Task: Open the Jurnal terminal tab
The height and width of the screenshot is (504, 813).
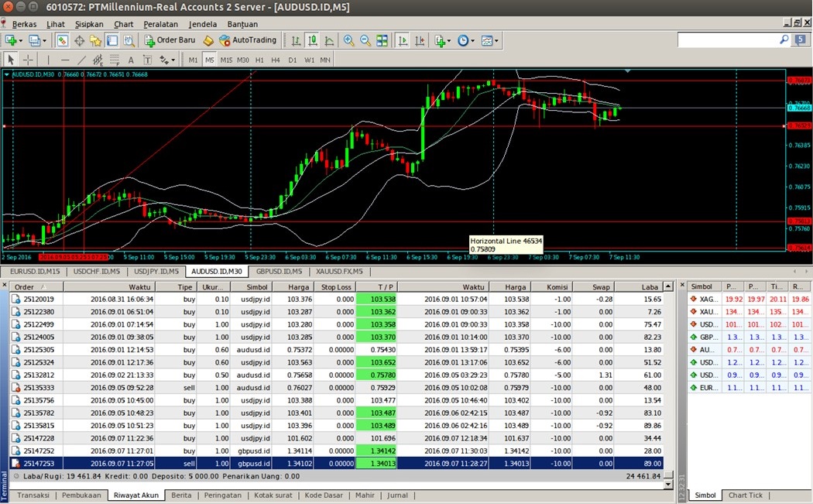Action: 397,495
